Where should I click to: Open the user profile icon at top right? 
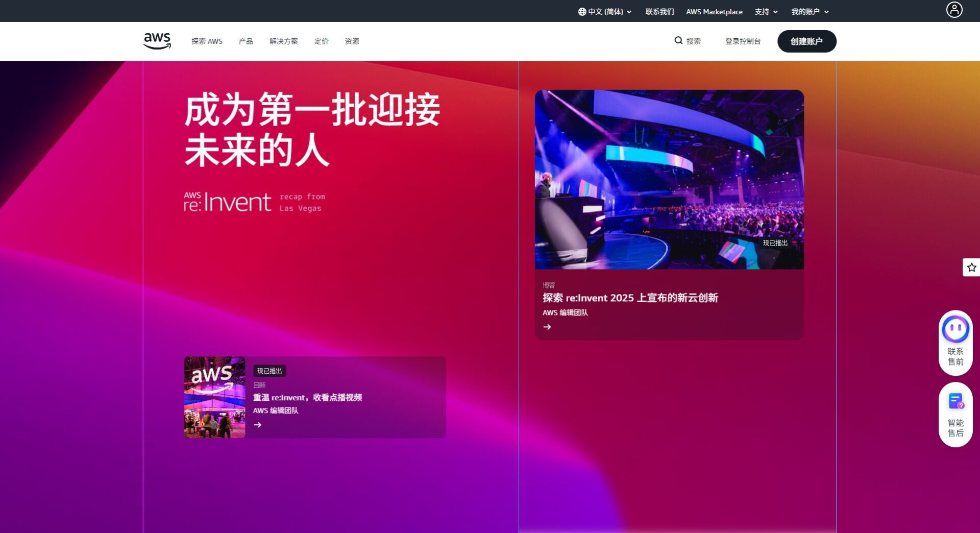pos(954,10)
